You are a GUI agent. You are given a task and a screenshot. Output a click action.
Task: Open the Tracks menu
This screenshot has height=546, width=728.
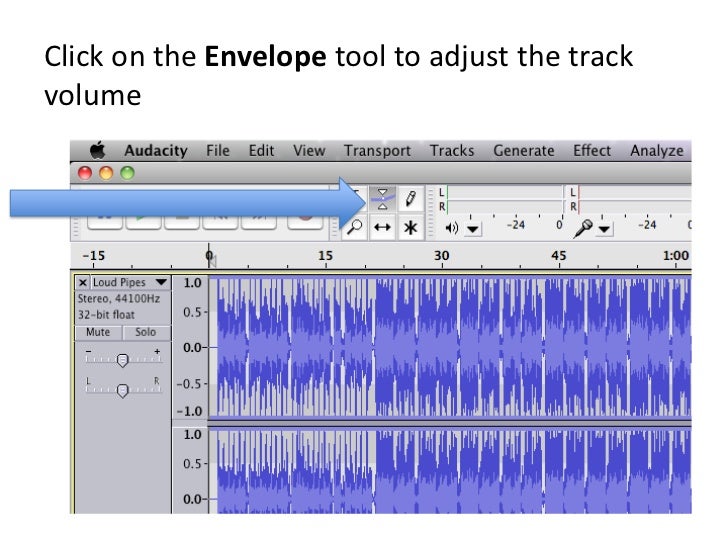[x=452, y=150]
